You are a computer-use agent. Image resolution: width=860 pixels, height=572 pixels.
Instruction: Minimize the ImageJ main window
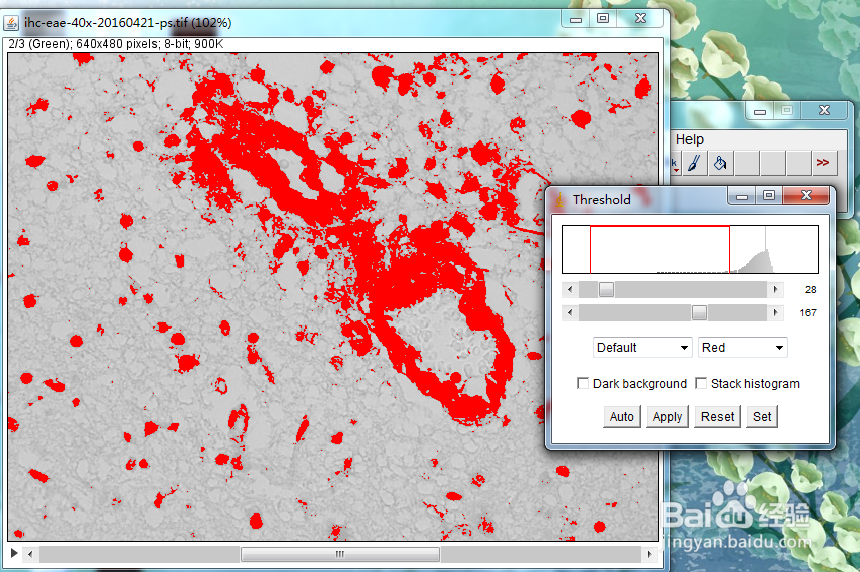point(760,111)
